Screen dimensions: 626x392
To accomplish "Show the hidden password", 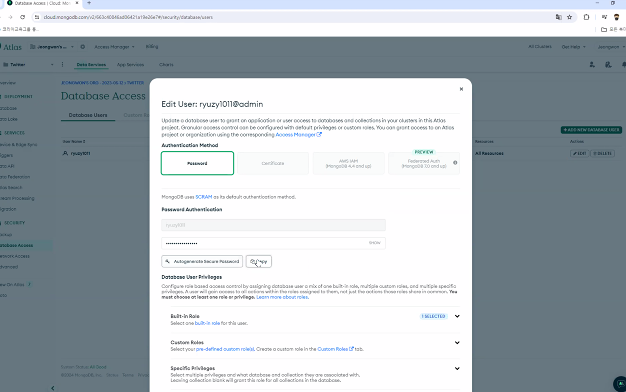I will pos(374,243).
